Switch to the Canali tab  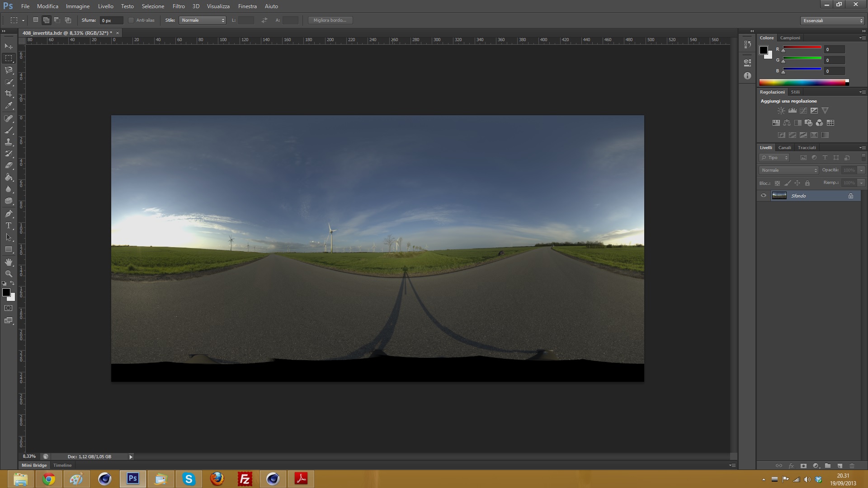tap(784, 148)
